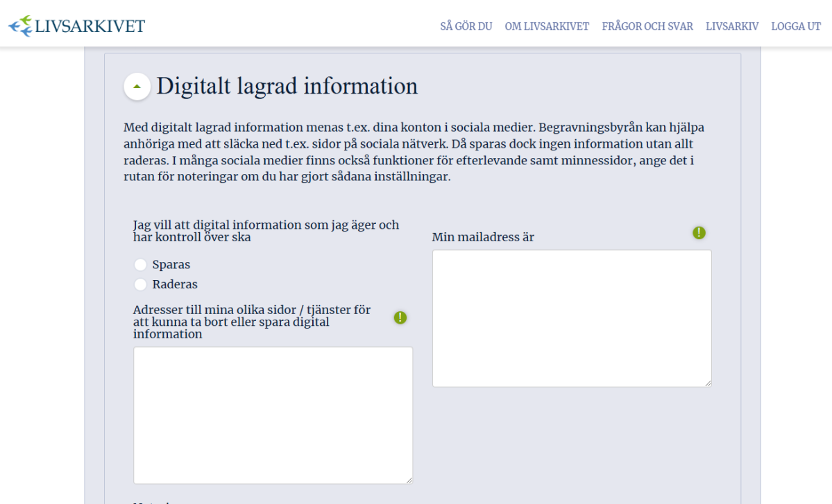Click into the Min mailadress är text box
The height and width of the screenshot is (504, 832).
pyautogui.click(x=571, y=318)
